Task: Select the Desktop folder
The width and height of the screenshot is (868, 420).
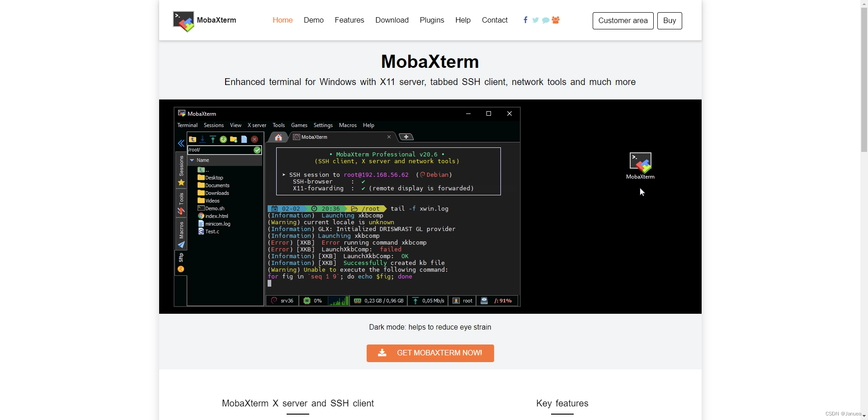Action: [210, 178]
